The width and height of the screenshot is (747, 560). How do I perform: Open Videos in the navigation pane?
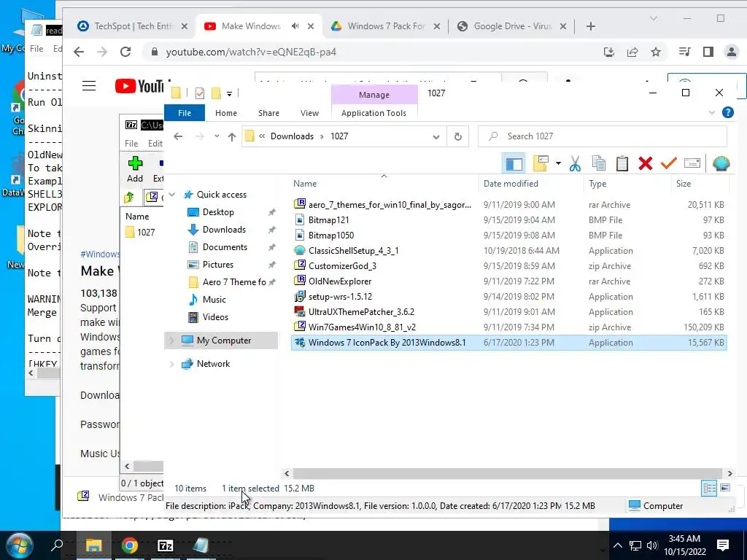(x=215, y=317)
